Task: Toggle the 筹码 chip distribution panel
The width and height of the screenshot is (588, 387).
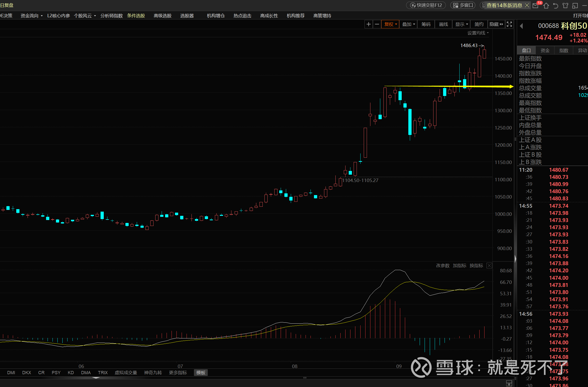Action: (x=426, y=24)
